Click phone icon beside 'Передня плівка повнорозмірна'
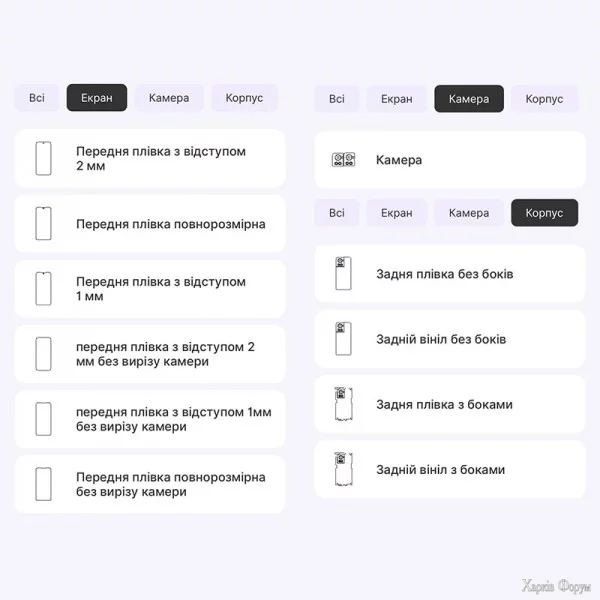Screen dimensions: 600x600 coord(43,224)
